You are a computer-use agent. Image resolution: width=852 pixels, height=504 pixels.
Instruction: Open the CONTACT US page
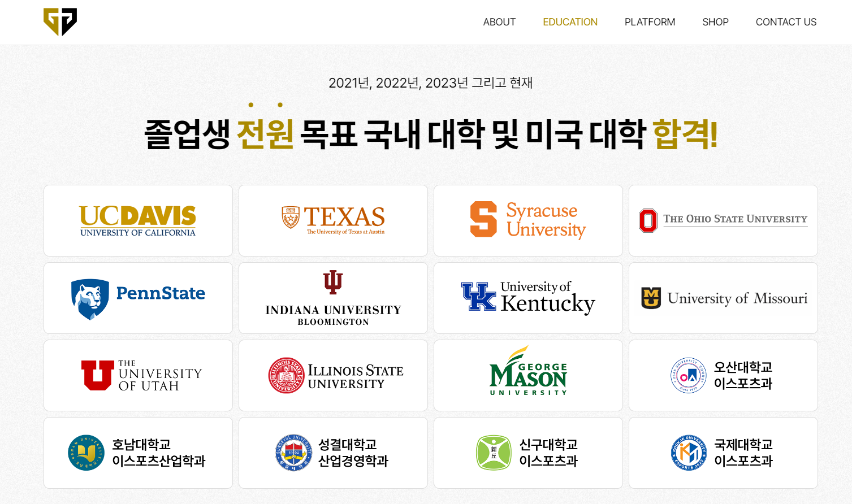point(786,22)
